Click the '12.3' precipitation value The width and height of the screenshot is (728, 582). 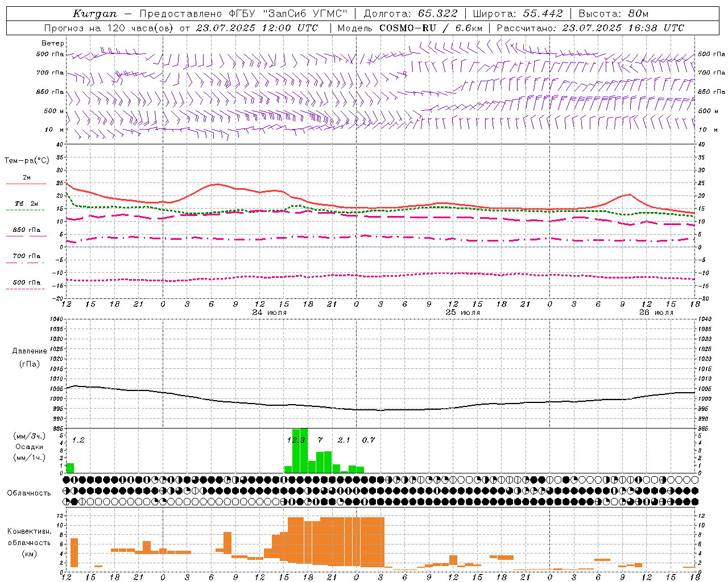pyautogui.click(x=296, y=440)
